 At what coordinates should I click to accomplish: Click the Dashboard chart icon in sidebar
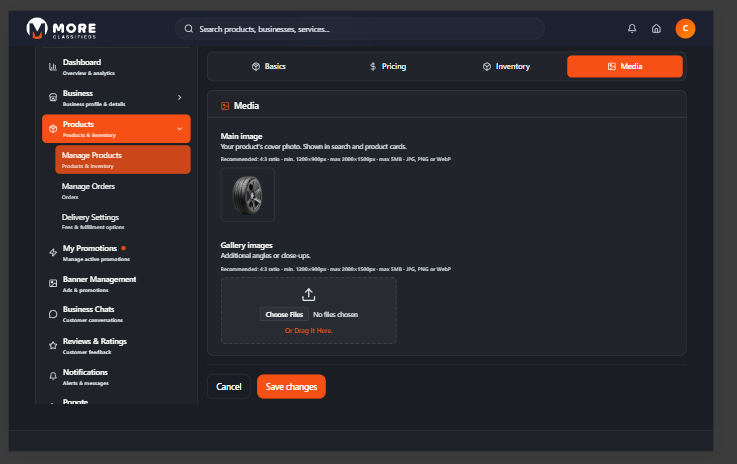53,66
